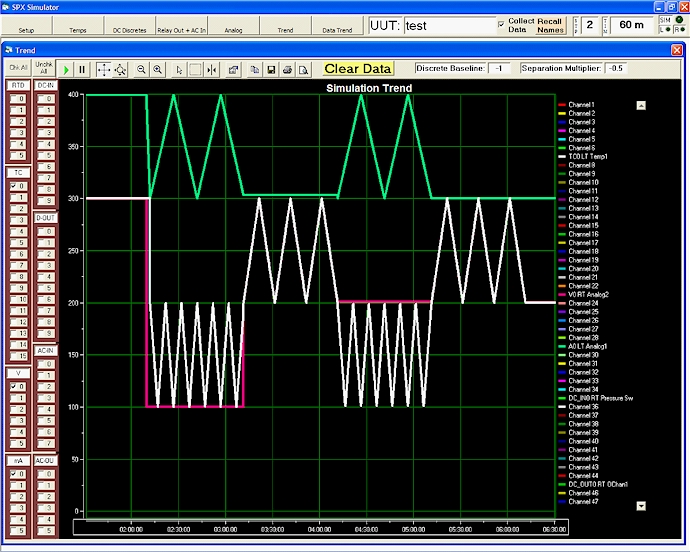The image size is (690, 552).
Task: Switch to DC Discretes tab
Action: 129,26
